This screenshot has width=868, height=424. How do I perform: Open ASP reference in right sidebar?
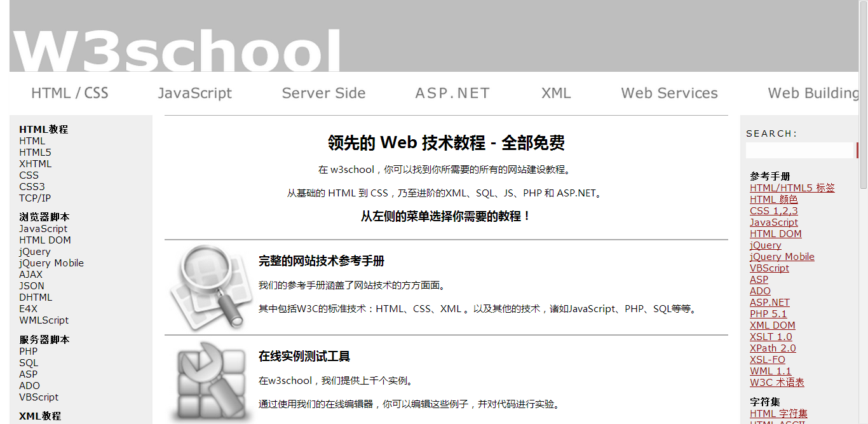(759, 280)
